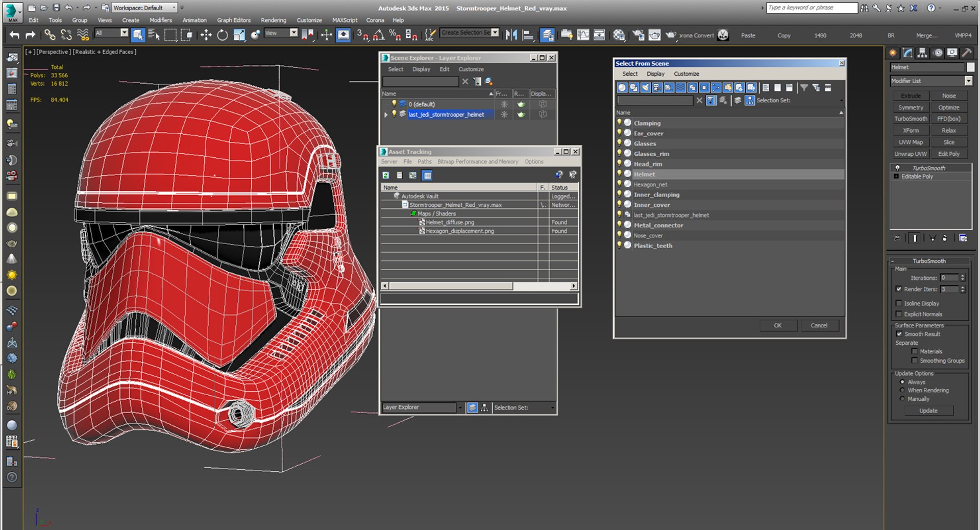Click OK in Select From Scene dialog
This screenshot has height=530, width=980.
pyautogui.click(x=778, y=325)
